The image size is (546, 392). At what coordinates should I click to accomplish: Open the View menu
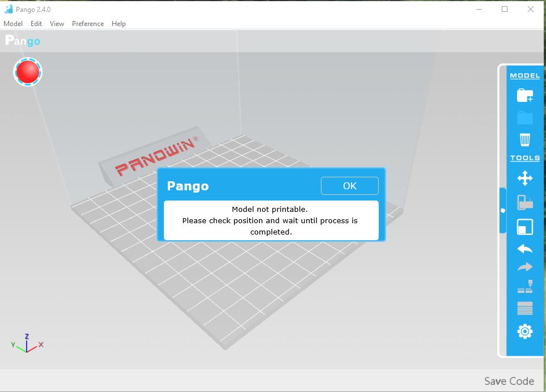(x=57, y=24)
